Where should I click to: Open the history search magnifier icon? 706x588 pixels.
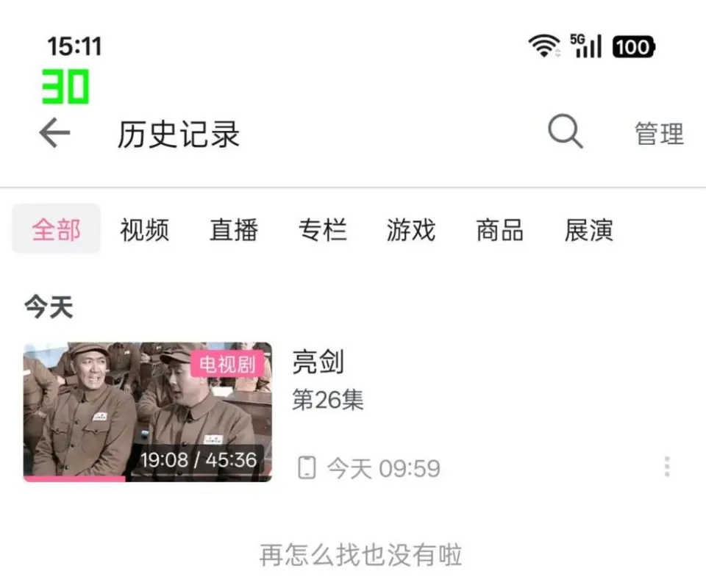(x=565, y=132)
